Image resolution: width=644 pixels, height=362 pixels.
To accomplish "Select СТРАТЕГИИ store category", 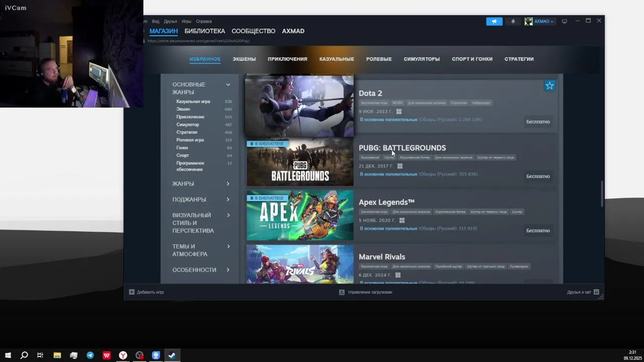I will [519, 59].
